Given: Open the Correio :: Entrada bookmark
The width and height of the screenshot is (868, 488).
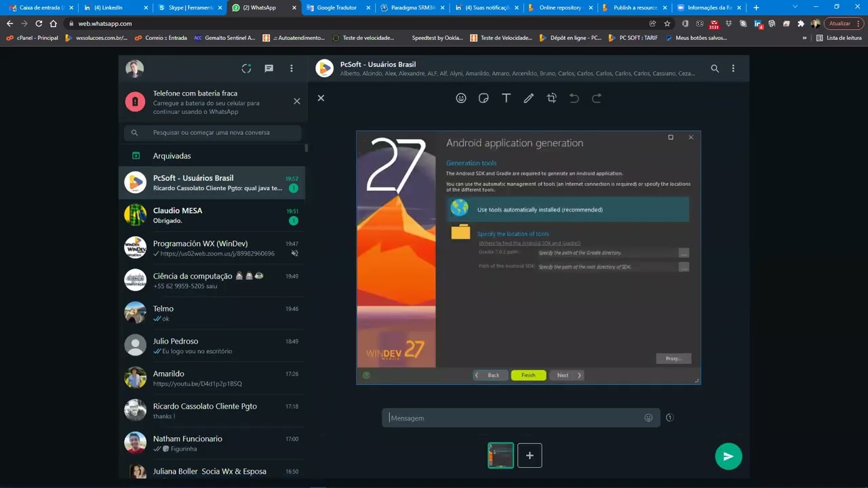Looking at the screenshot, I should (161, 38).
